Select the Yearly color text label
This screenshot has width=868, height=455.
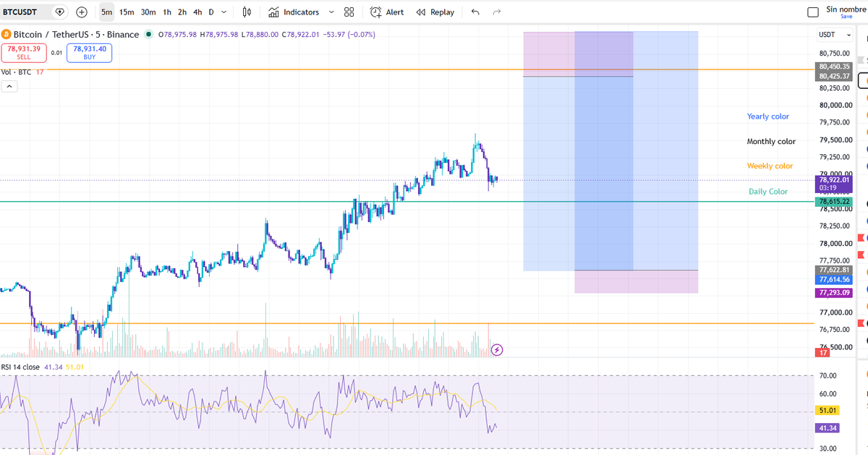[x=768, y=116]
